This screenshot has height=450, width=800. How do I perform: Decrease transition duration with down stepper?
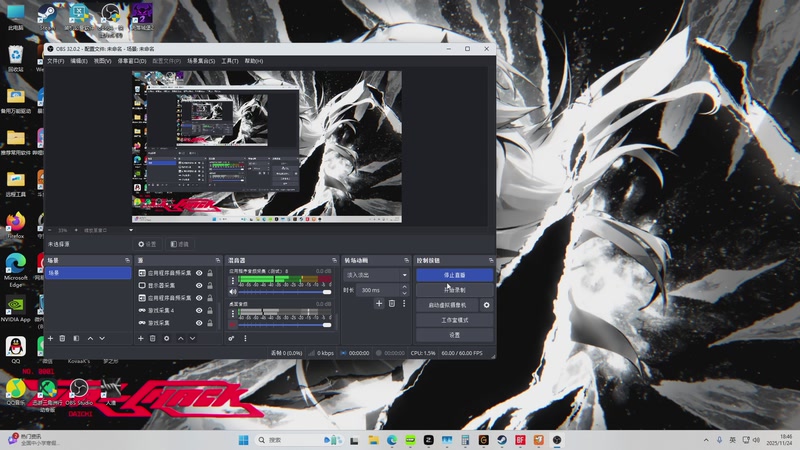coord(405,293)
